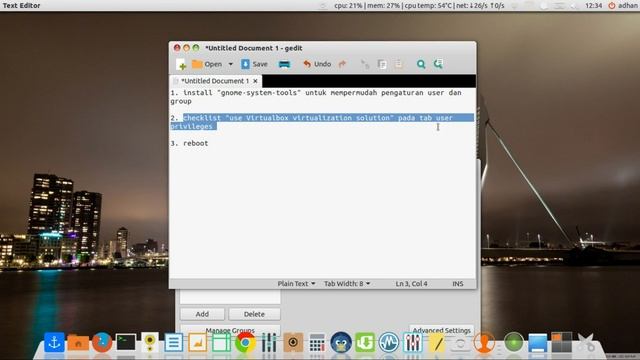The height and width of the screenshot is (360, 640).
Task: Open the adhan session power menu
Action: [x=623, y=6]
